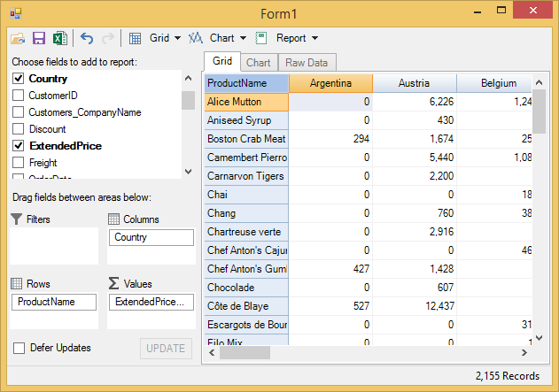
Task: Close the Form1 window
Action: (x=532, y=10)
